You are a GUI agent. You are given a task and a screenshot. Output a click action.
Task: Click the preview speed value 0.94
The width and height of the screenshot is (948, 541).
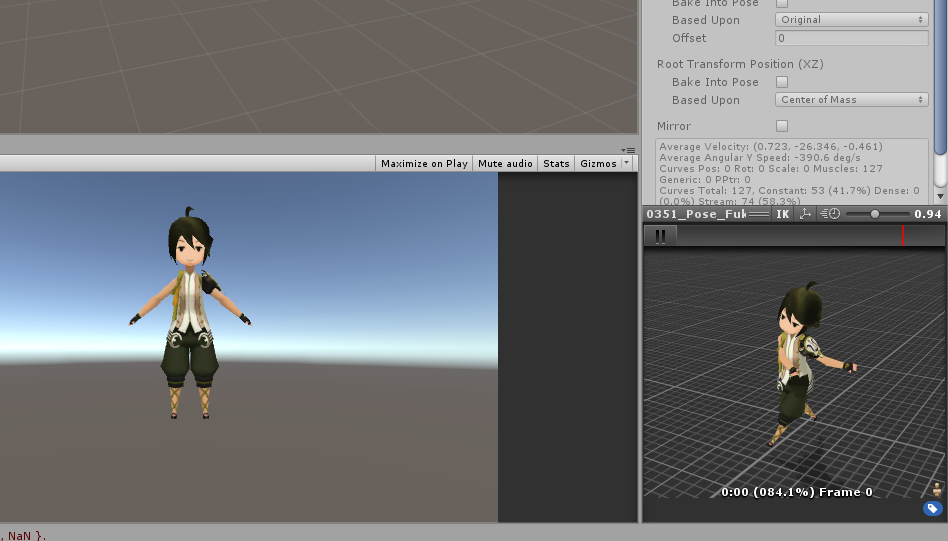point(927,214)
